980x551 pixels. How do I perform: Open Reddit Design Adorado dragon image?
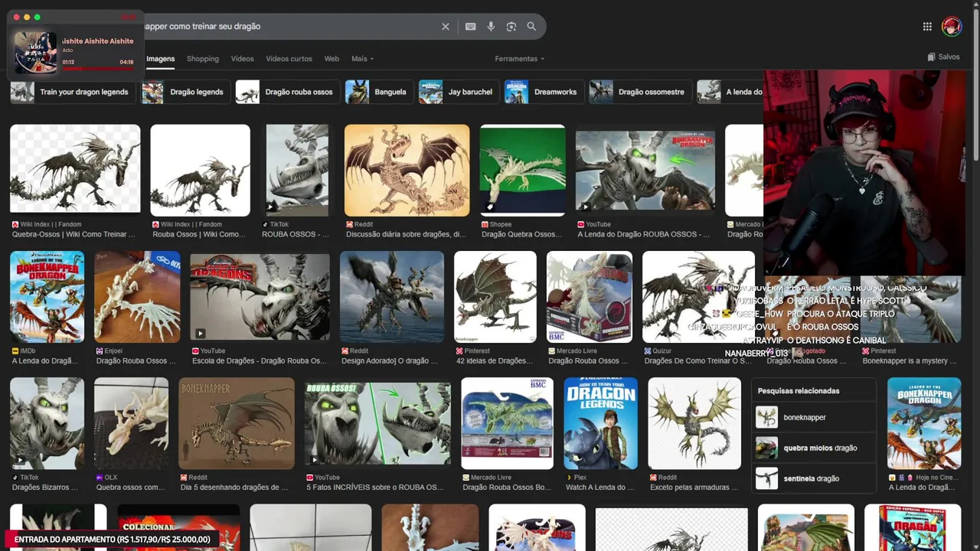pos(391,297)
